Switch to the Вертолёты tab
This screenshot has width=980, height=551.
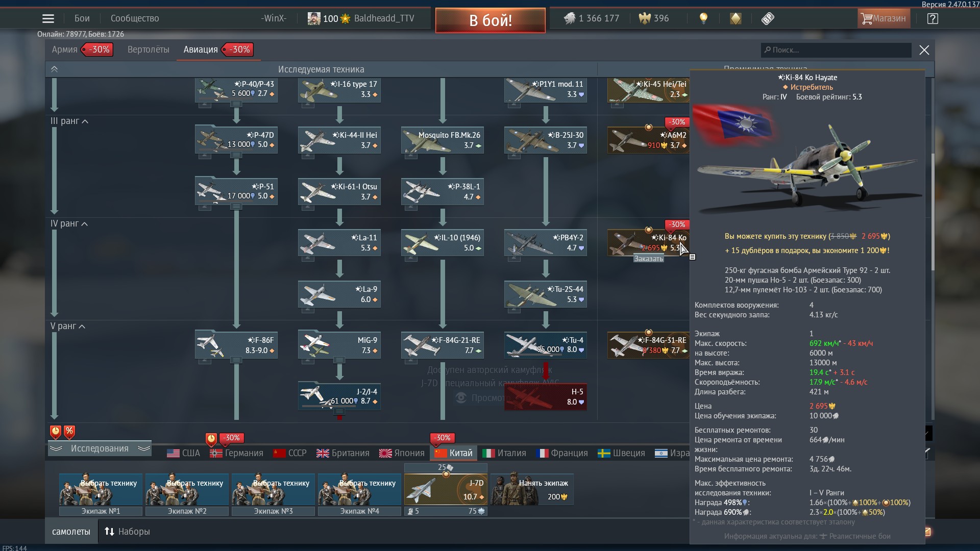pyautogui.click(x=148, y=49)
